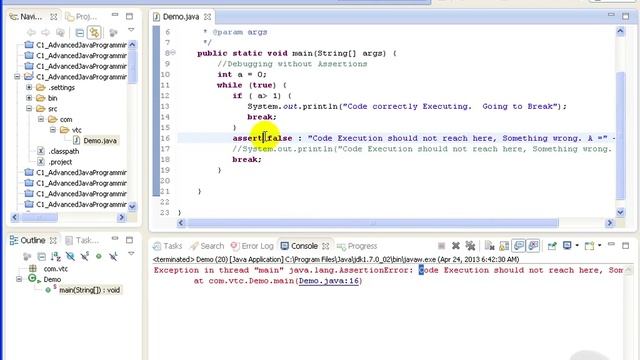Open the Display Selected Console dropdown arrow
640x360 pixels.
[x=577, y=246]
